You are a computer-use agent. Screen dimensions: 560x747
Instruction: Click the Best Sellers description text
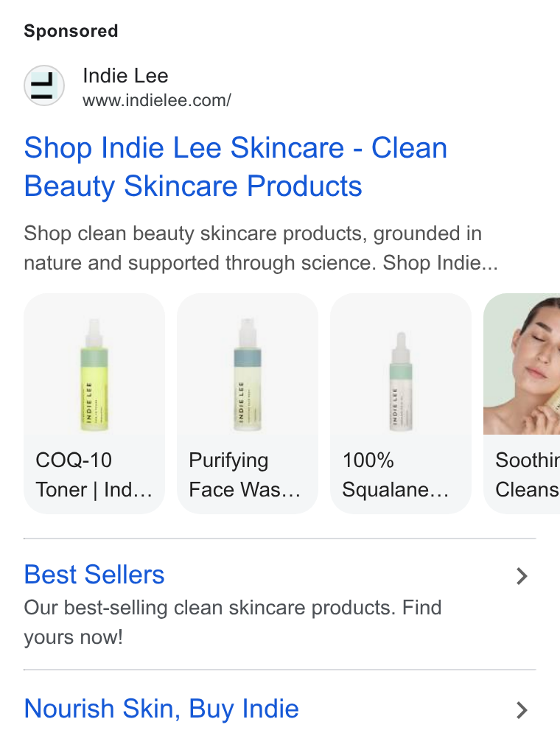pos(233,622)
